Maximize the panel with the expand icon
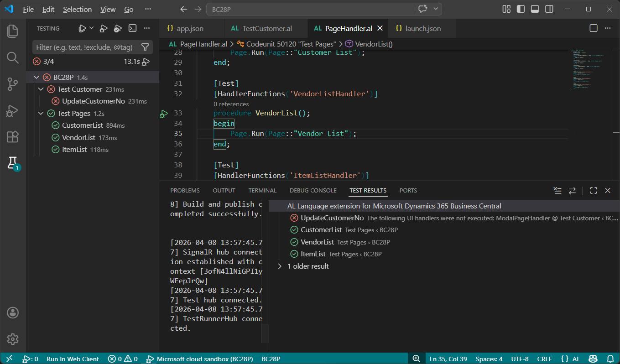620x364 pixels. click(x=593, y=190)
